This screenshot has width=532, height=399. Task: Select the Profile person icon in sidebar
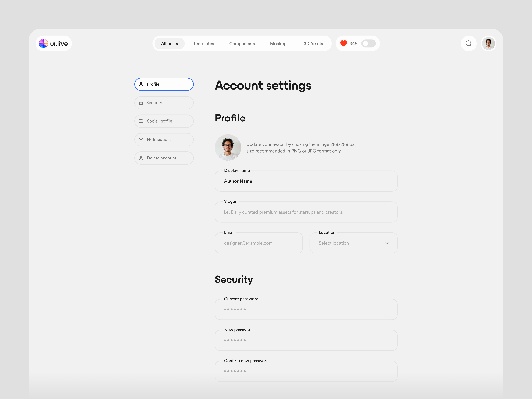pos(141,84)
